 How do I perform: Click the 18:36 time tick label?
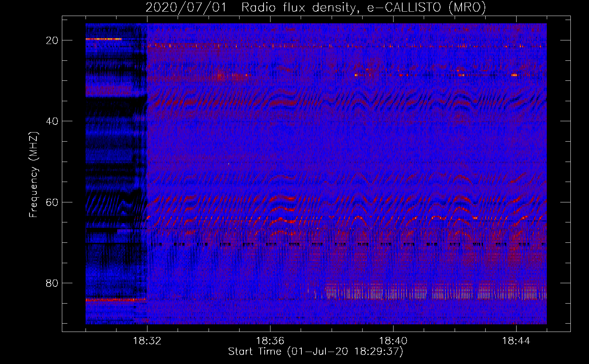pyautogui.click(x=270, y=341)
